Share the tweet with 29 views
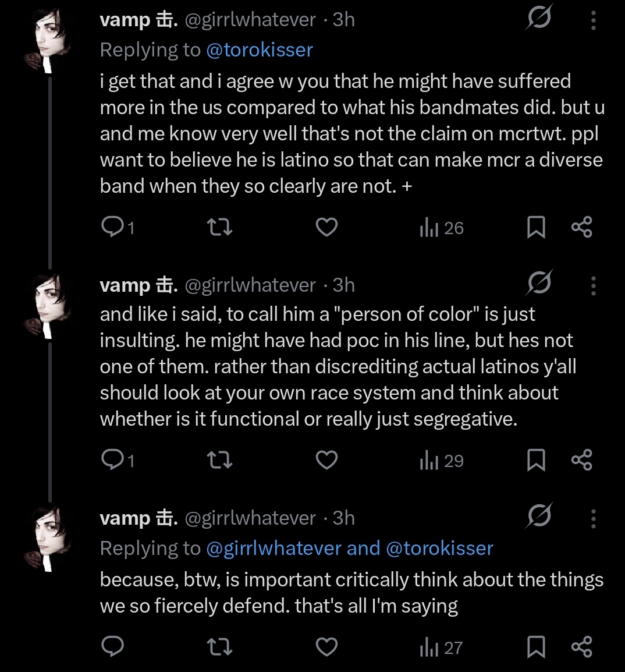625x672 pixels. [582, 460]
